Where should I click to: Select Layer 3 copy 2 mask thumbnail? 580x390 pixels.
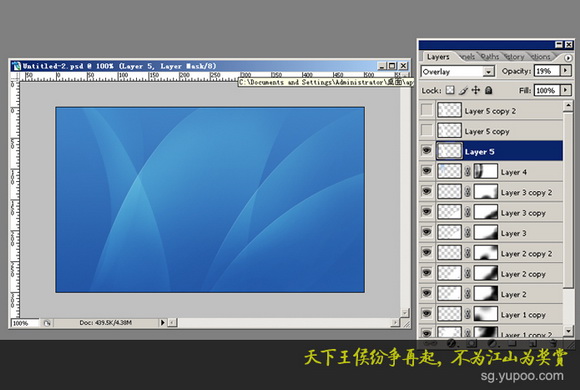[x=486, y=192]
